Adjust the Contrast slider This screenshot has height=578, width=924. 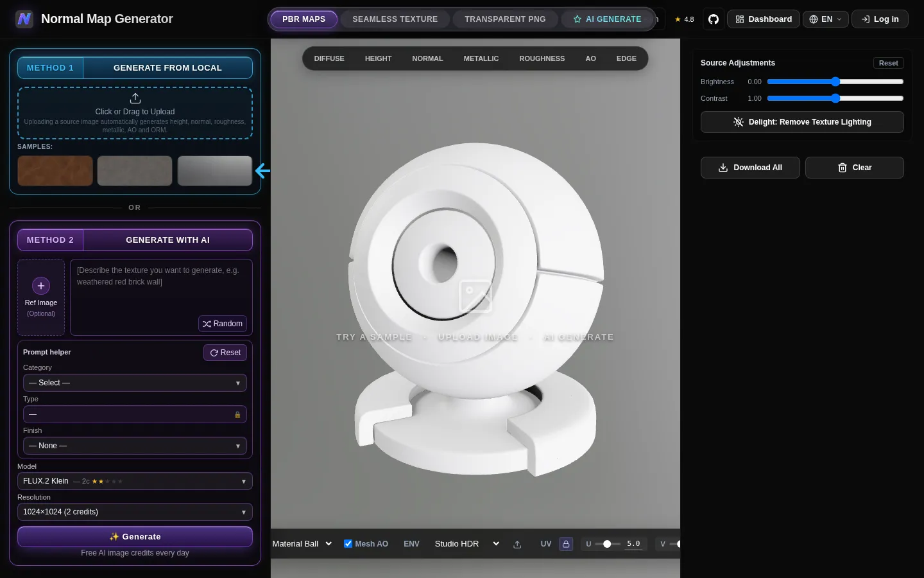(835, 98)
